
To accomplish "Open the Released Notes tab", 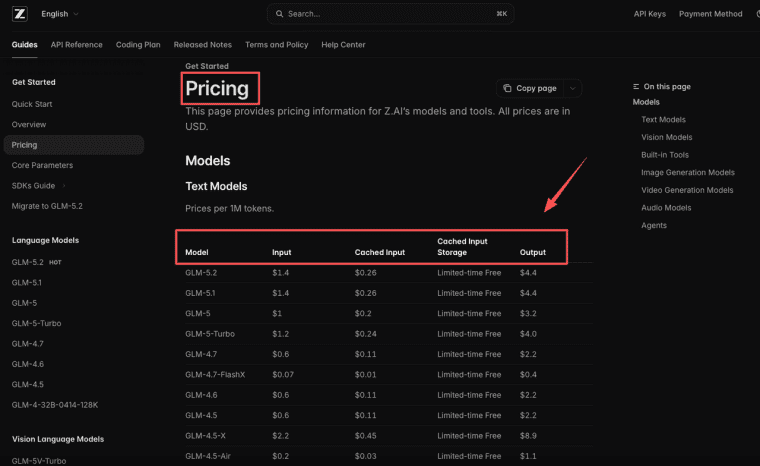I will coord(203,45).
